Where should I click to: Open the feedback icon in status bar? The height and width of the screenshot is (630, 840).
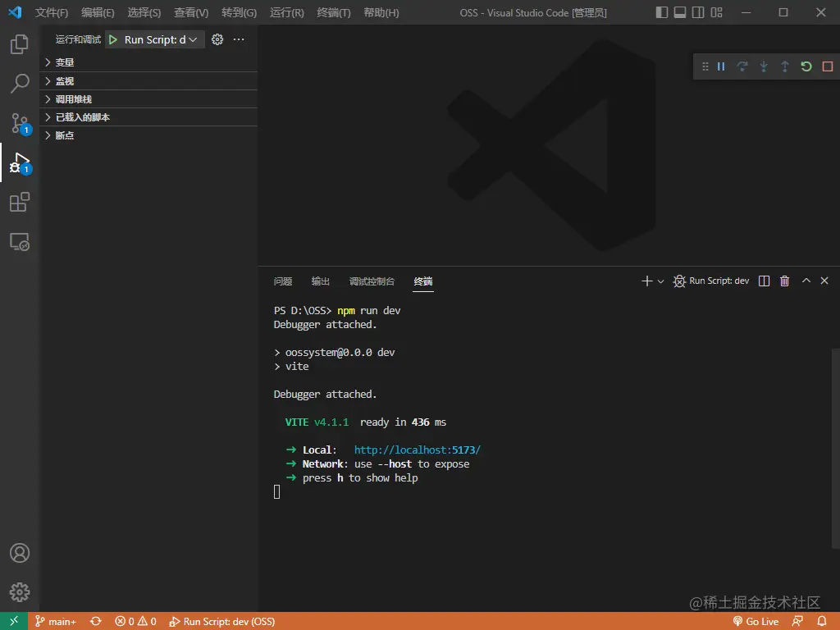point(797,622)
